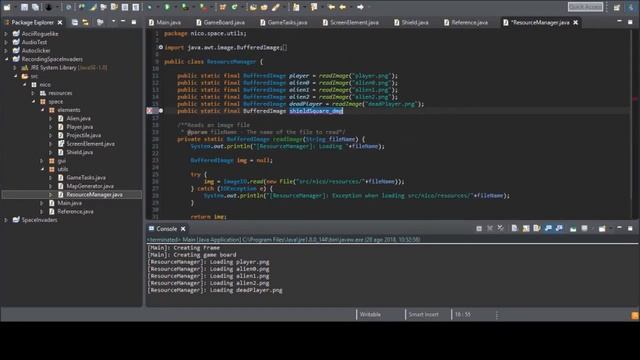Click red error mark in editor overview ruler
The image size is (640, 360).
pos(635,98)
